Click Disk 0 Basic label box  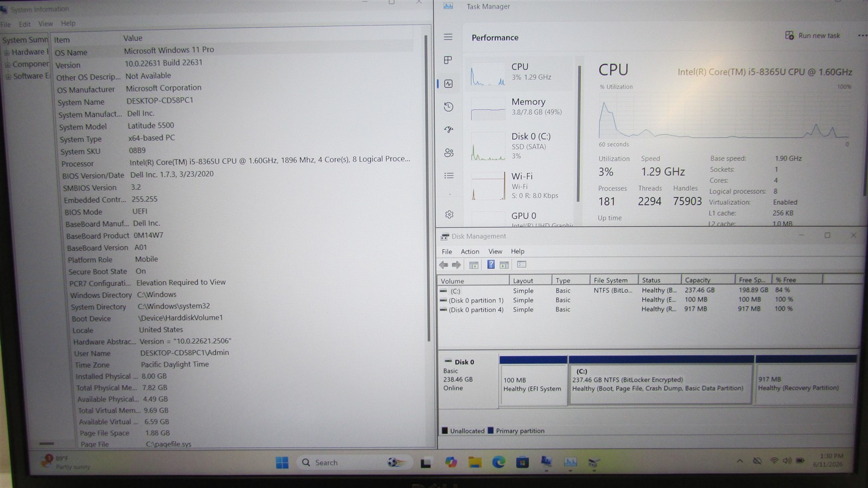(x=468, y=380)
